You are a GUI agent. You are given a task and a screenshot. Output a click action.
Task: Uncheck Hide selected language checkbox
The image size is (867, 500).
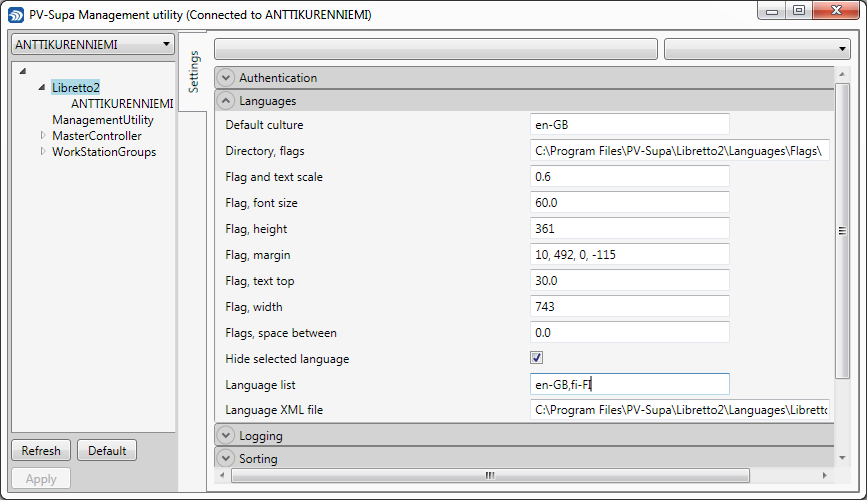537,358
